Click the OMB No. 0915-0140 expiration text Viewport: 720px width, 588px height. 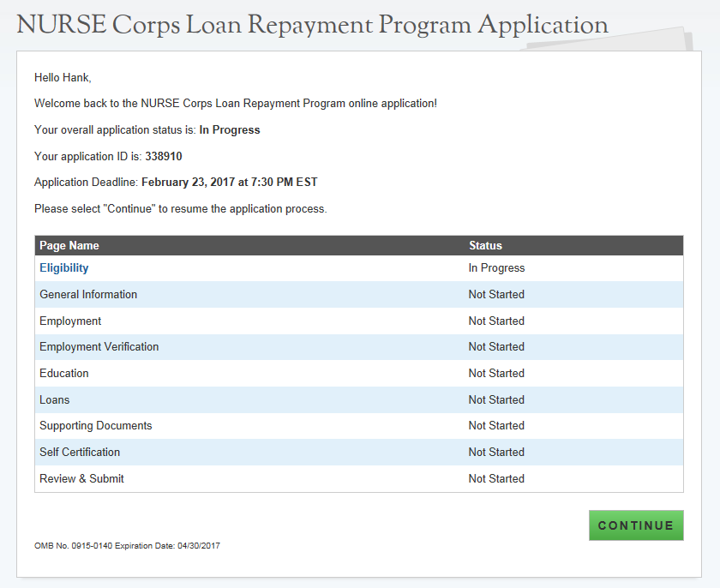(127, 546)
